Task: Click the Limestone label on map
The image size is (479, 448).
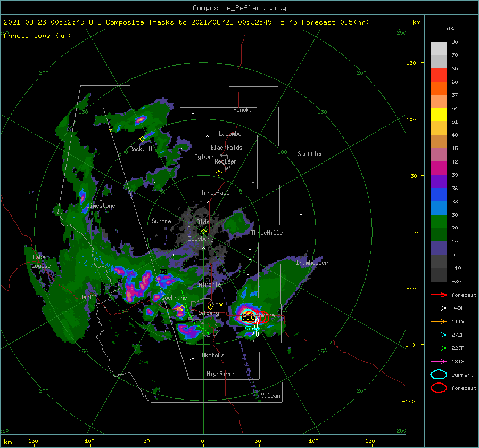Action: [x=101, y=206]
